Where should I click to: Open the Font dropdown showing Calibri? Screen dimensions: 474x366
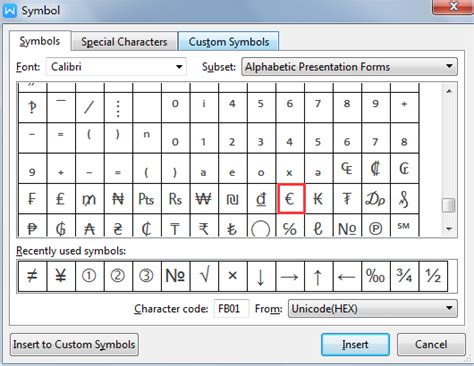point(116,67)
